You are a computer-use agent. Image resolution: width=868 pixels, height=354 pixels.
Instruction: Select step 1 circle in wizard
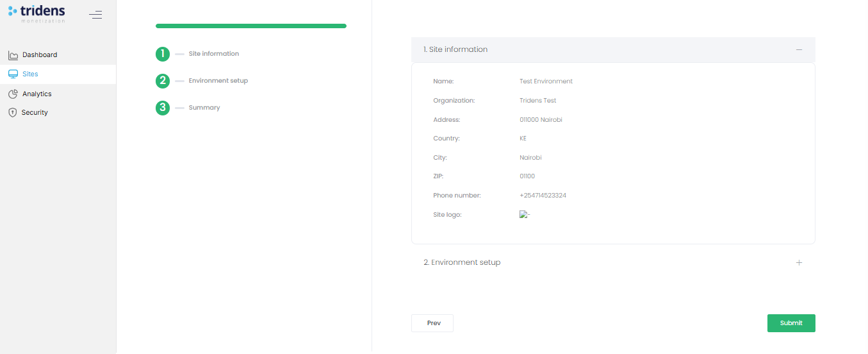pos(163,54)
